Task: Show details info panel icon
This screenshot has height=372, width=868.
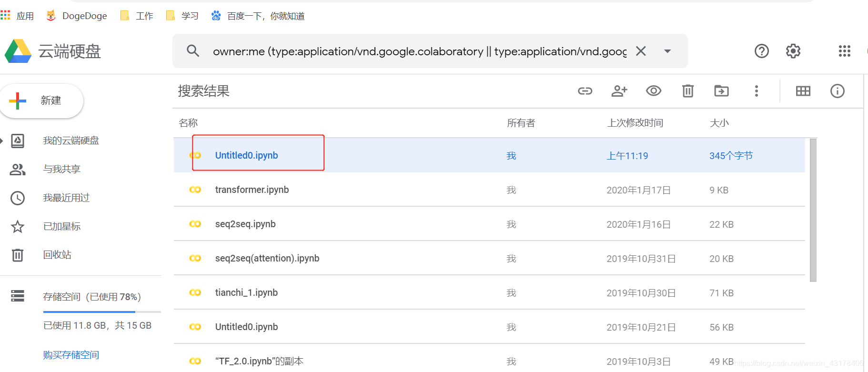Action: coord(838,91)
